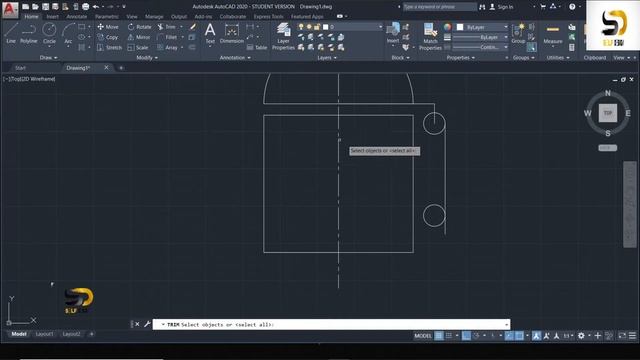Image resolution: width=640 pixels, height=360 pixels.
Task: Select the Polyline tool
Action: (x=29, y=33)
